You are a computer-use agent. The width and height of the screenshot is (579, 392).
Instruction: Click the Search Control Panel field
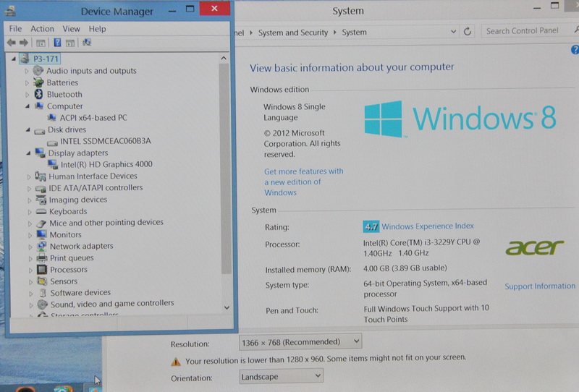528,30
